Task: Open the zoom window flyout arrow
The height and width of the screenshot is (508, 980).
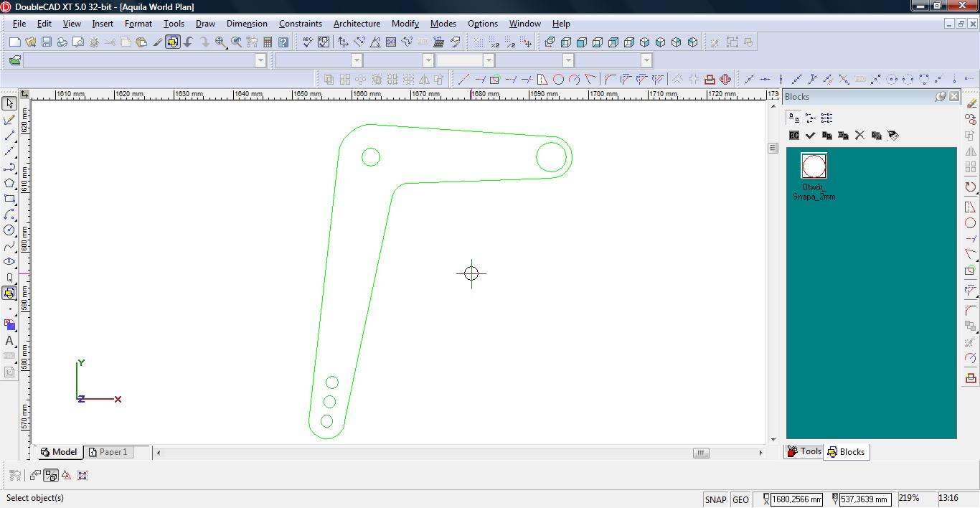Action: click(x=227, y=47)
